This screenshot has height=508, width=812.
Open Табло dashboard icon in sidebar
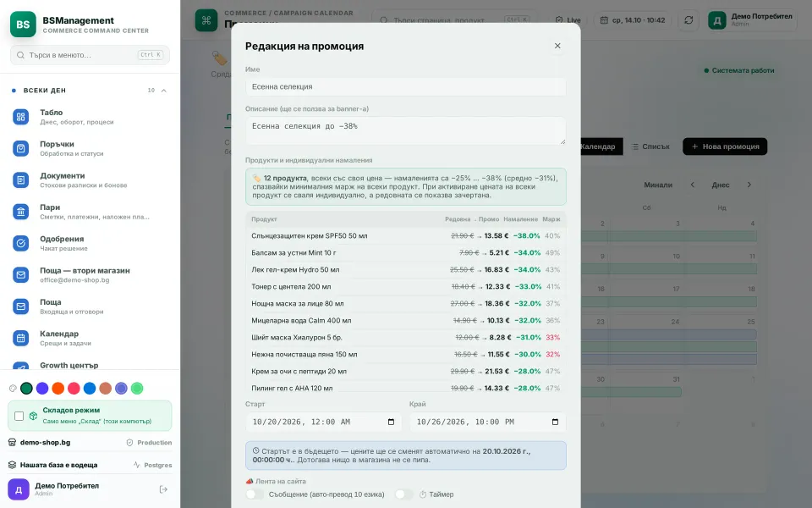point(20,117)
